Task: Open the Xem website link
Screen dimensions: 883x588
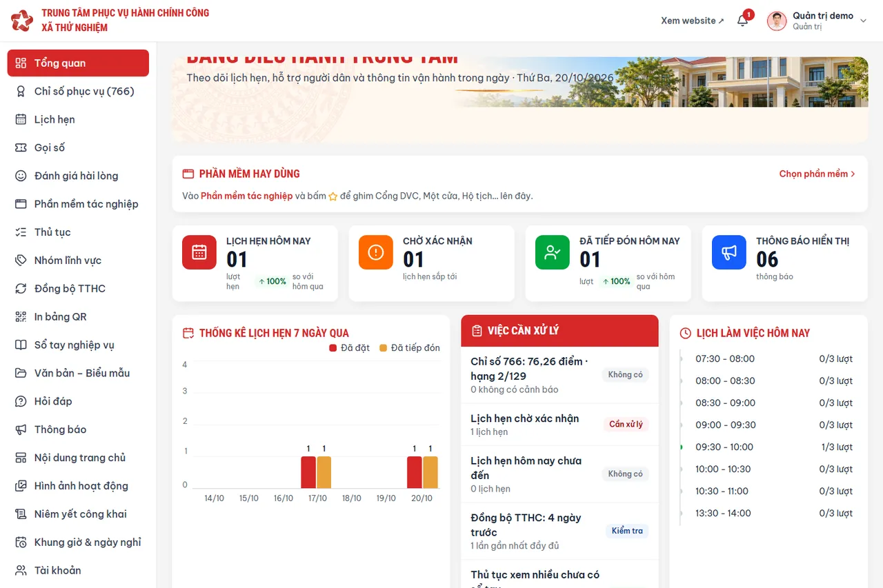Action: coord(693,21)
